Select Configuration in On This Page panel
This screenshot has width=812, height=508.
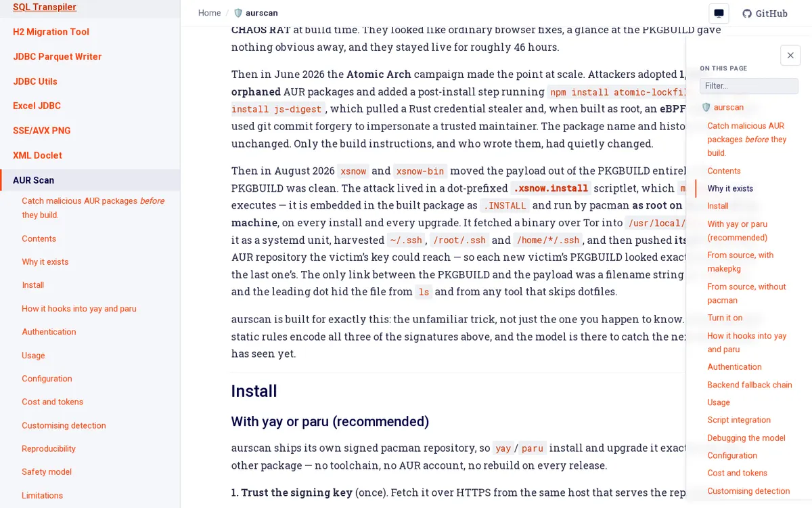tap(732, 455)
